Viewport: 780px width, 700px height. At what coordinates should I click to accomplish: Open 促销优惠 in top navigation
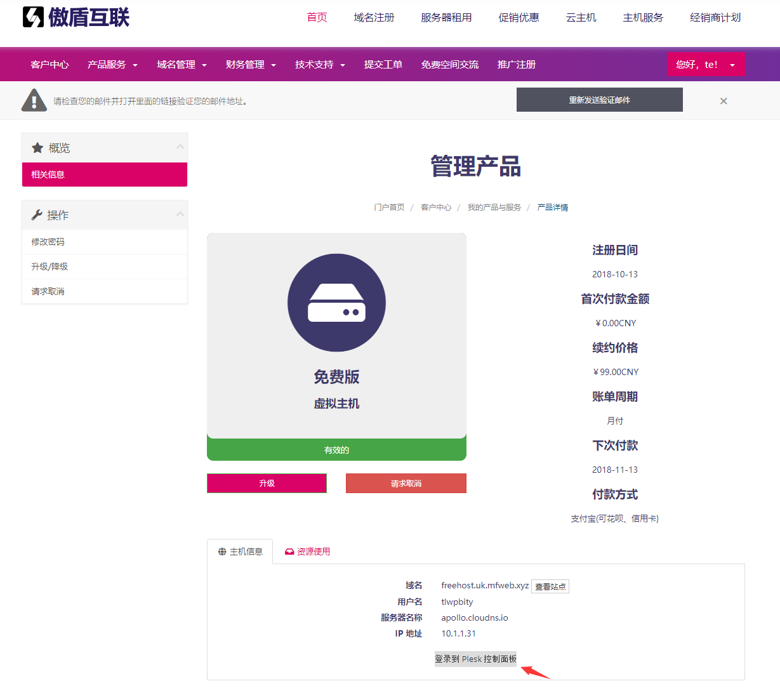click(519, 18)
